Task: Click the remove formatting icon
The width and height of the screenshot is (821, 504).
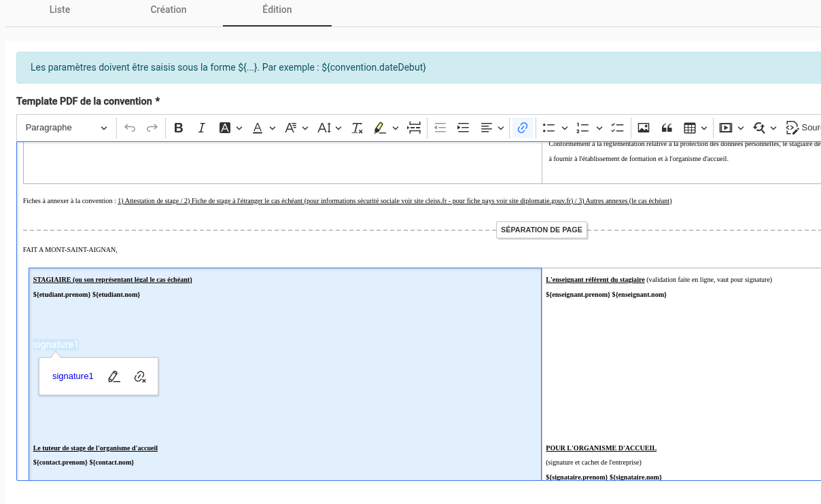Action: point(357,128)
